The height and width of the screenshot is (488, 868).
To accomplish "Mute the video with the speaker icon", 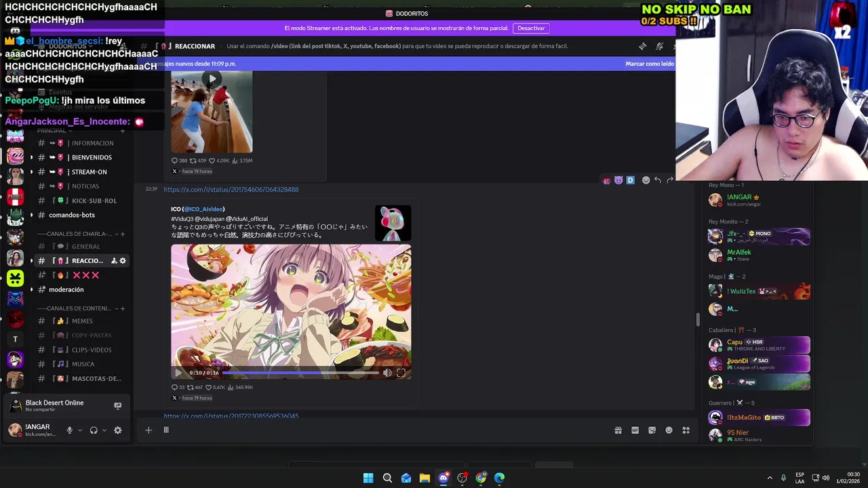I will pyautogui.click(x=387, y=373).
